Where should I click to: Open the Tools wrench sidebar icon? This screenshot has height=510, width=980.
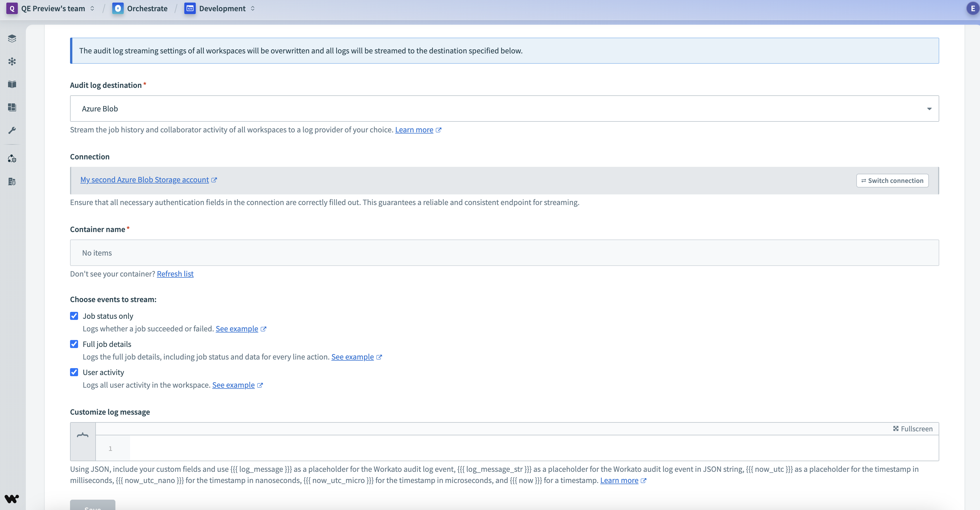(x=12, y=130)
